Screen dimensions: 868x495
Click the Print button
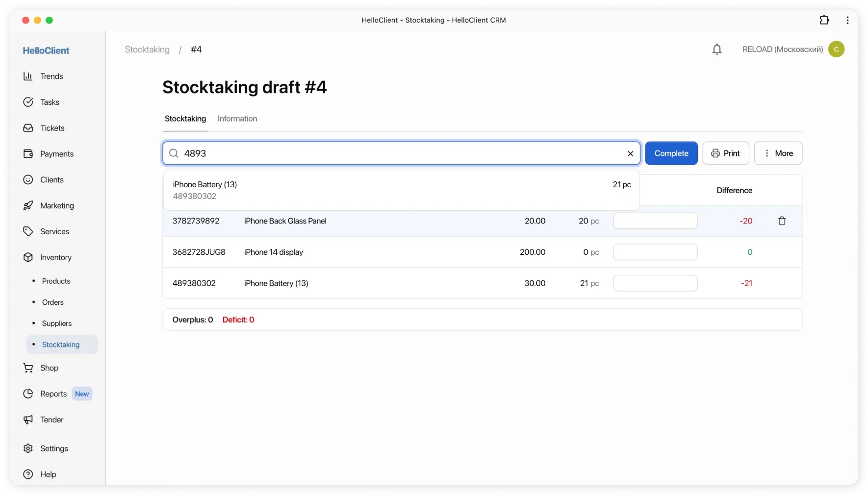tap(725, 153)
